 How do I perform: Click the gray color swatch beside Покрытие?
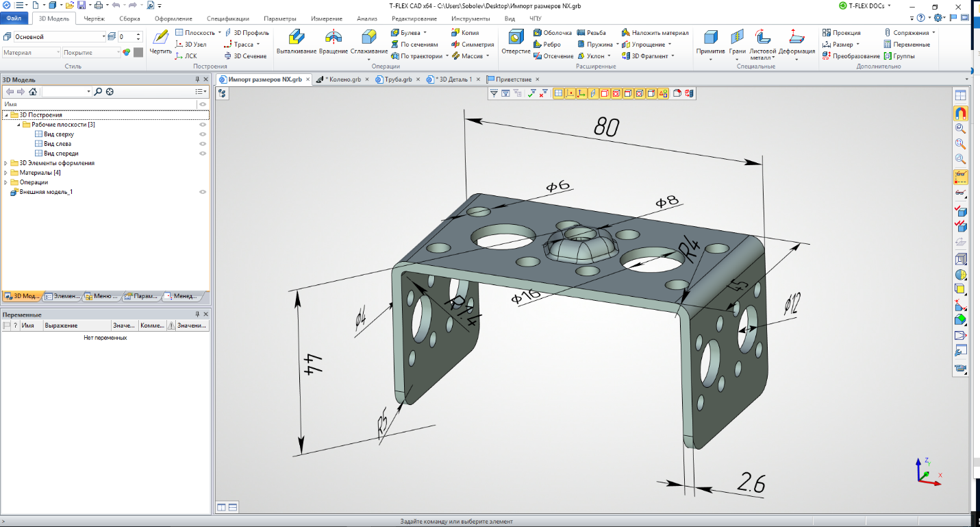138,52
